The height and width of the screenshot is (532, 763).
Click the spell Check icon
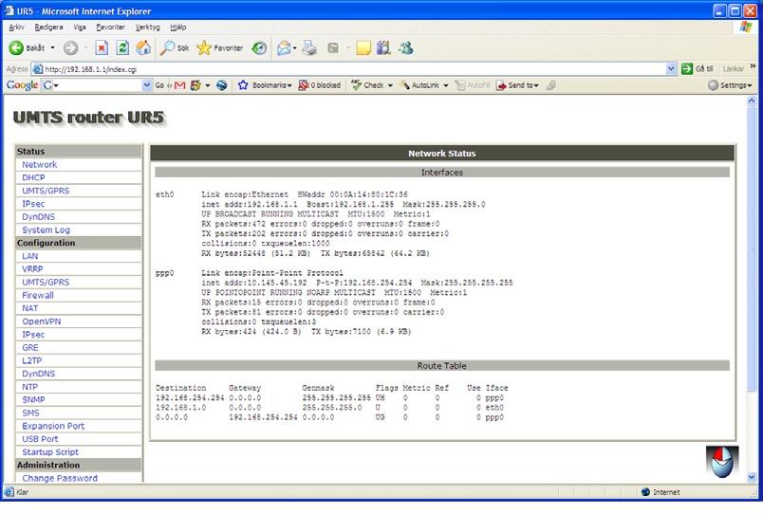[x=356, y=85]
